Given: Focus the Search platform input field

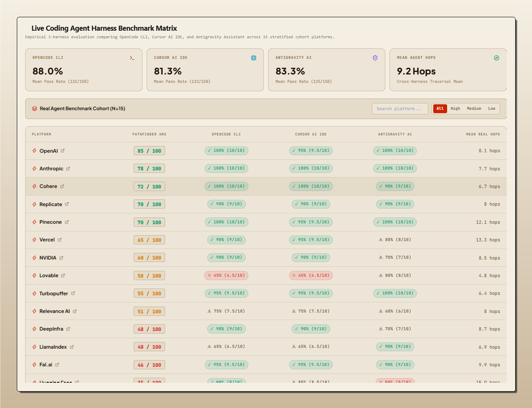Looking at the screenshot, I should coord(400,109).
